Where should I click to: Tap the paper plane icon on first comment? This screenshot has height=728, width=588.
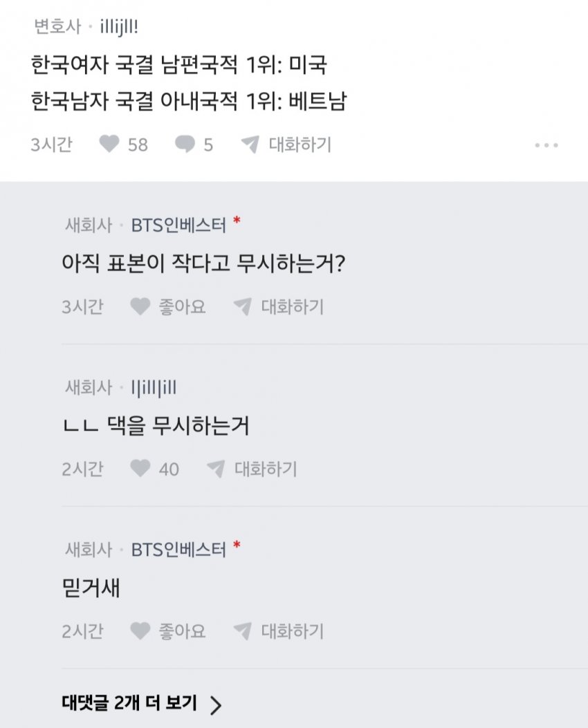point(242,307)
